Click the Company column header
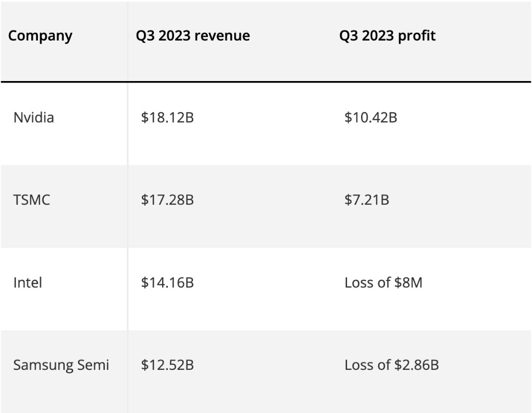Screen dimensions: 532x413 pyautogui.click(x=41, y=36)
